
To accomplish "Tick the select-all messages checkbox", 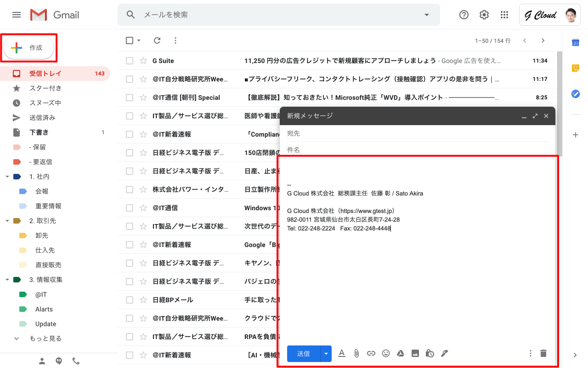I will 130,40.
